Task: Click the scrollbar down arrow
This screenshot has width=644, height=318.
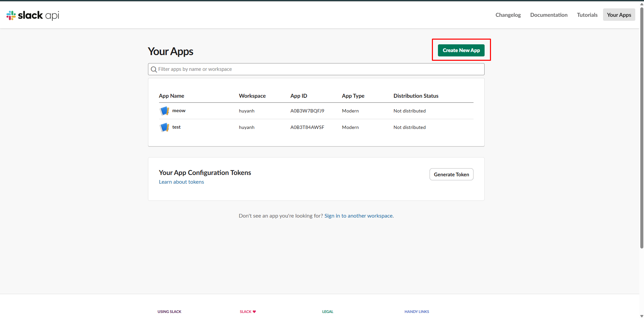Action: (642, 316)
